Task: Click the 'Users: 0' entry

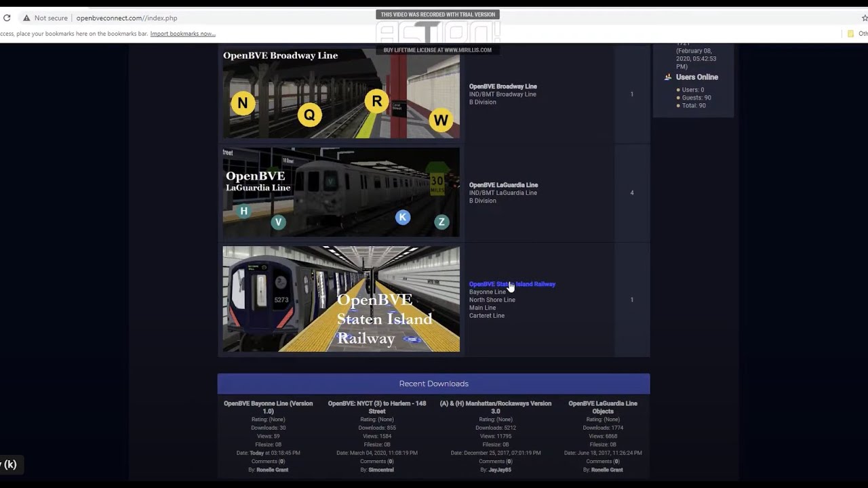Action: pyautogui.click(x=693, y=89)
